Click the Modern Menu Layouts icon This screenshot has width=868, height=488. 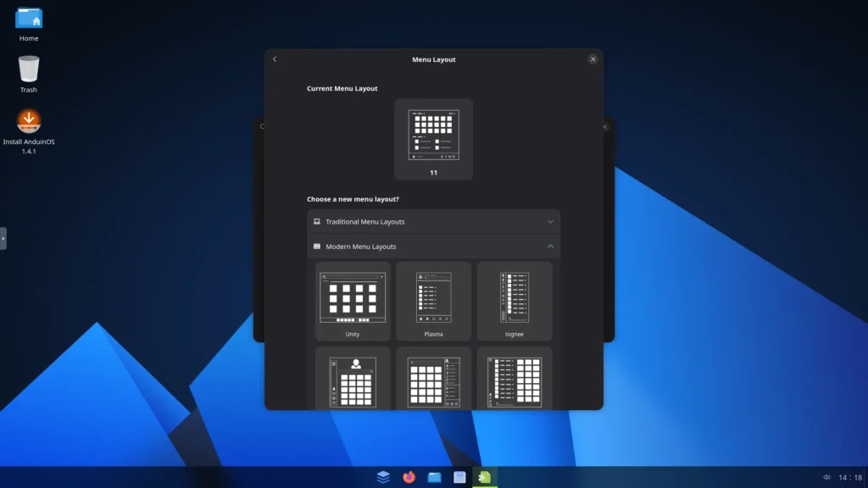pos(317,247)
